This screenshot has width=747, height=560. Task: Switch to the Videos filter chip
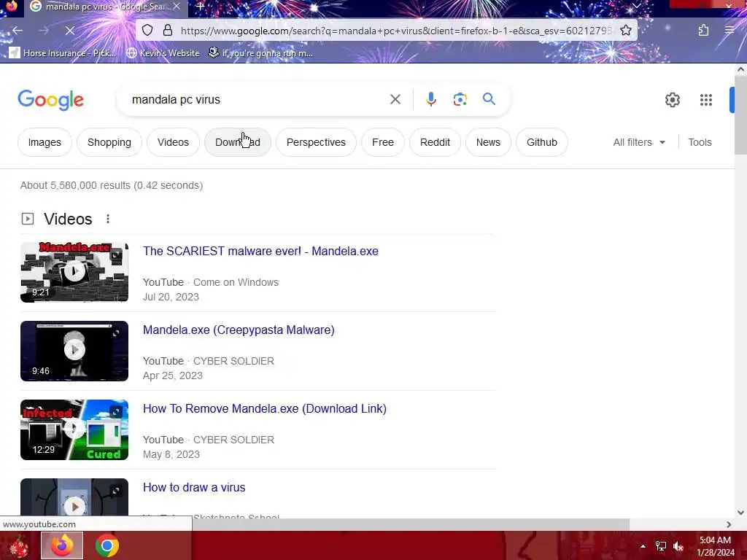(x=173, y=142)
